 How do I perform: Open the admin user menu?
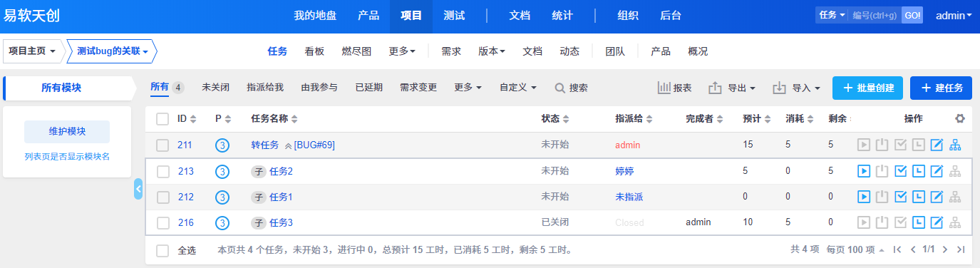[x=954, y=16]
